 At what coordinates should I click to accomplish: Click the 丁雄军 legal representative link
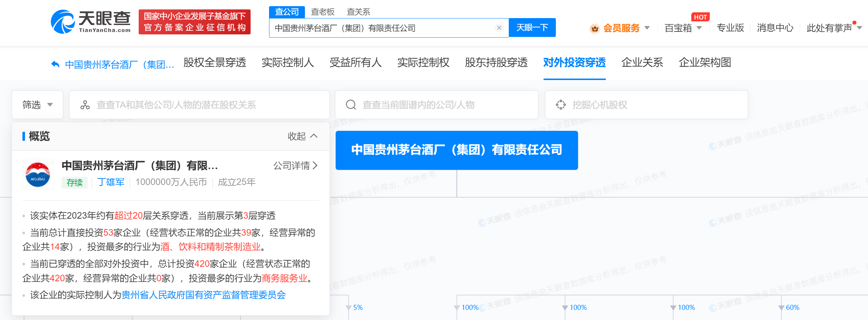111,182
